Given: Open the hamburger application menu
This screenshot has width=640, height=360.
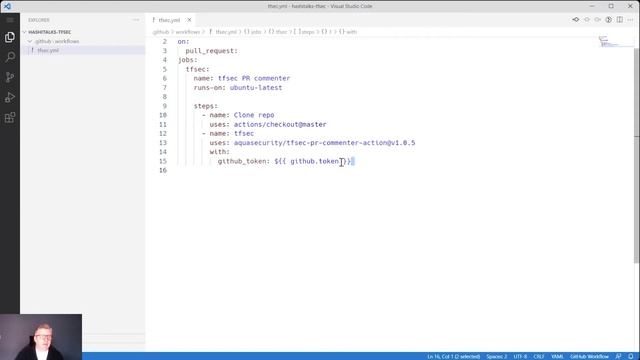Looking at the screenshot, I should [10, 20].
